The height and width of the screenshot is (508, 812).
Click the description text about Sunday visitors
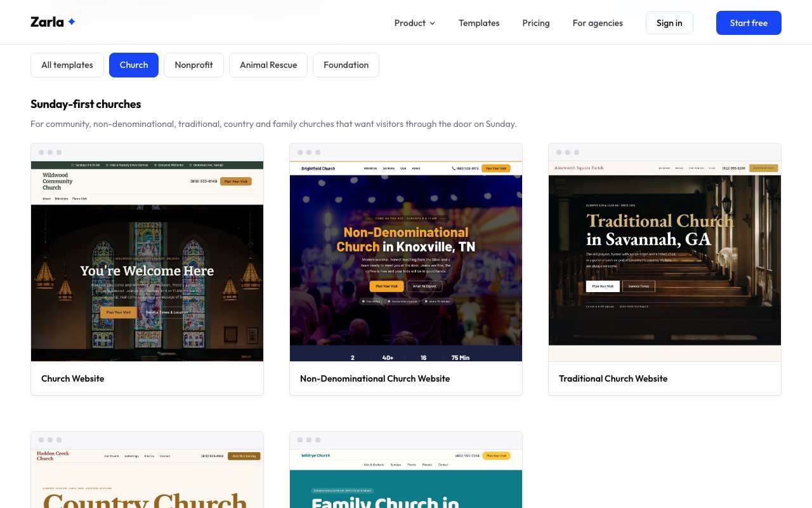(273, 124)
